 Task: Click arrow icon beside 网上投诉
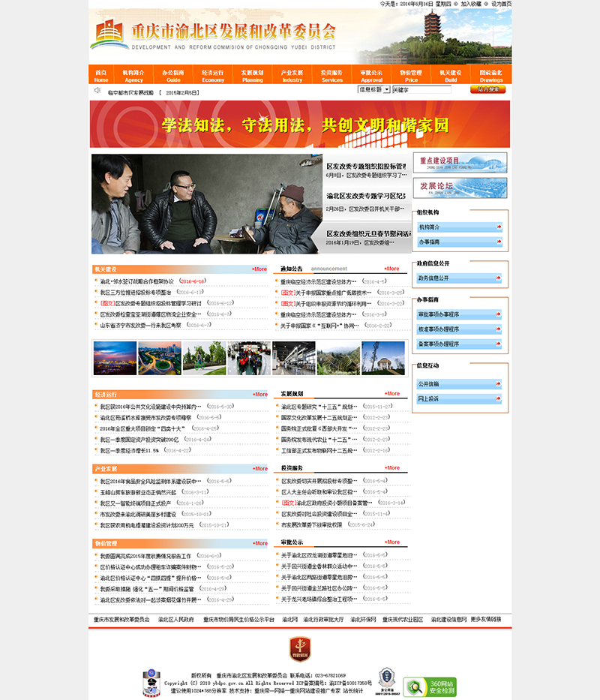[499, 398]
